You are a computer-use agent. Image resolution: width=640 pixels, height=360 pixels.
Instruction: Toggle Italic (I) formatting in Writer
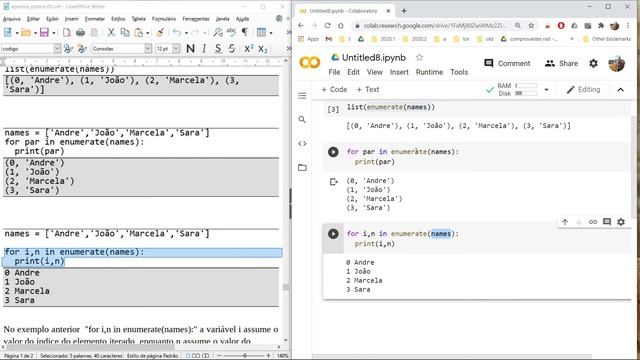click(204, 49)
